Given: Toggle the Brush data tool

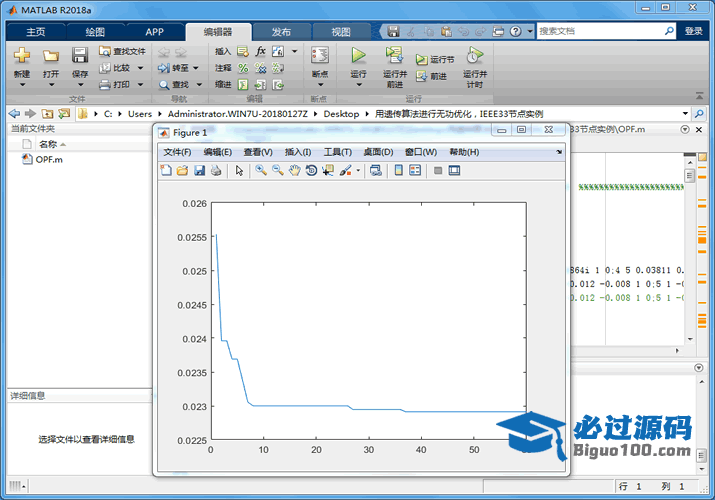Looking at the screenshot, I should pyautogui.click(x=345, y=171).
